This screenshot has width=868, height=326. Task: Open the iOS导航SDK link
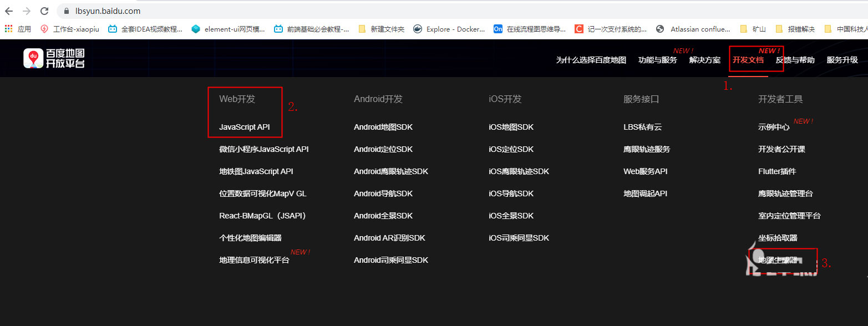click(x=511, y=193)
